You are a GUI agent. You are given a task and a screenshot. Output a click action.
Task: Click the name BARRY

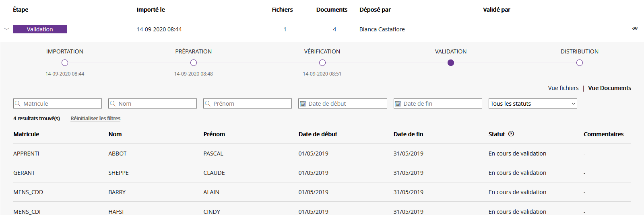[117, 192]
